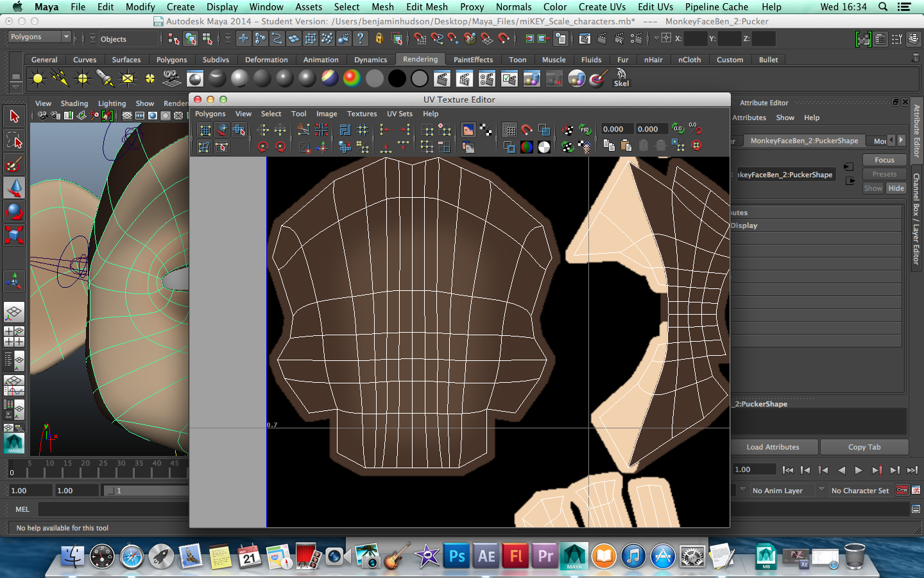Image resolution: width=924 pixels, height=578 pixels.
Task: Open the Edit UVs menu
Action: pyautogui.click(x=655, y=7)
